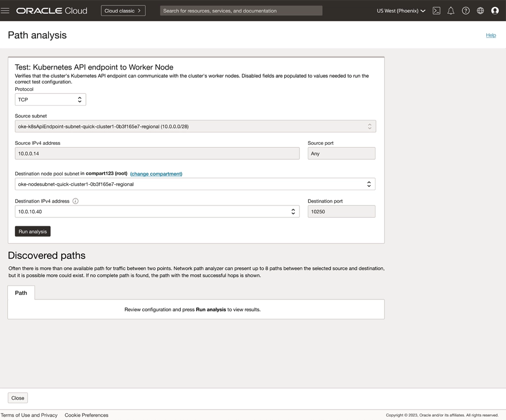506x420 pixels.
Task: Open the hamburger navigation menu
Action: point(5,10)
